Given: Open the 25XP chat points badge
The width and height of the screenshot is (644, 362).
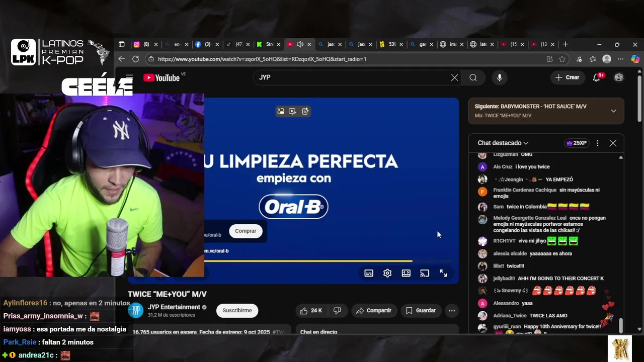Looking at the screenshot, I should (577, 143).
